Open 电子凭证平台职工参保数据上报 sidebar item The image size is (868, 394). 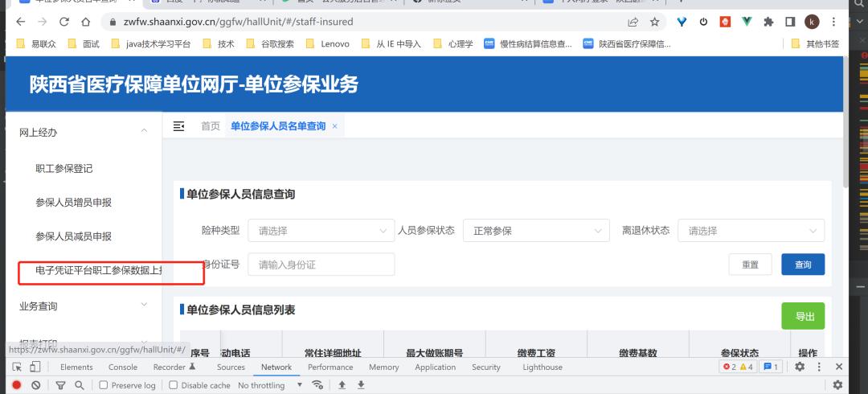(99, 270)
